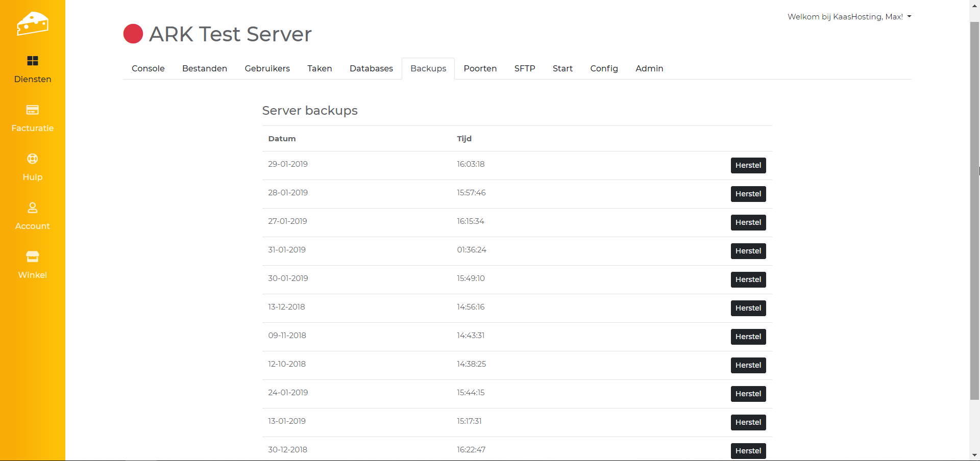Viewport: 980px width, 461px height.
Task: Restore the 13-12-2018 backup
Action: pyautogui.click(x=748, y=309)
